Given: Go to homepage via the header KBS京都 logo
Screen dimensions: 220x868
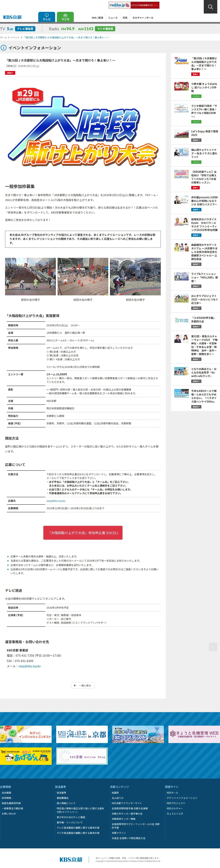Looking at the screenshot, I should 12,17.
